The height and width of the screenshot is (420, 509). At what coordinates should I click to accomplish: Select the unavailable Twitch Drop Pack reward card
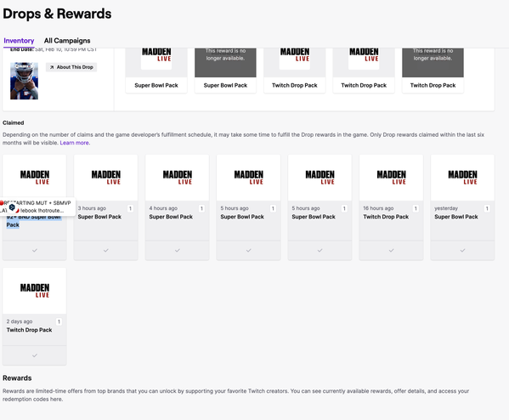[x=433, y=71]
